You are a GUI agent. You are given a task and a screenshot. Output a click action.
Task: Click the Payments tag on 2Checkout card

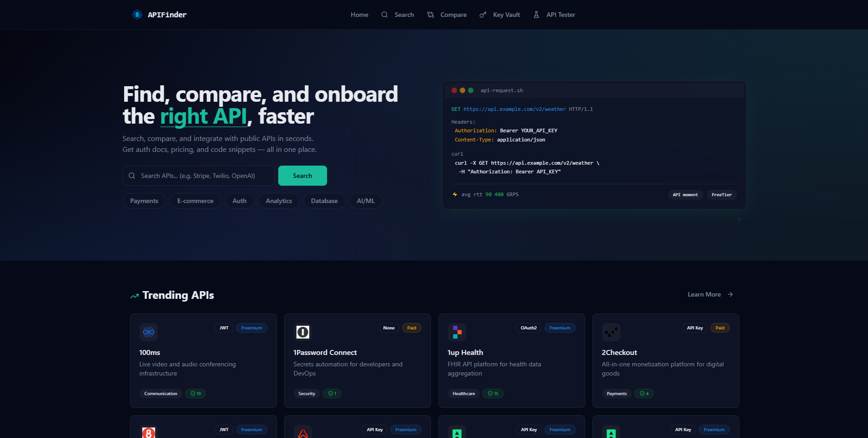tap(617, 393)
